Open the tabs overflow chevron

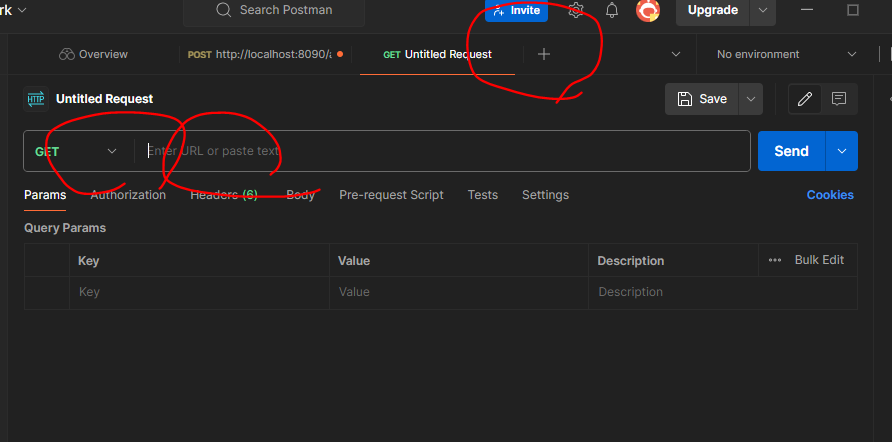676,54
